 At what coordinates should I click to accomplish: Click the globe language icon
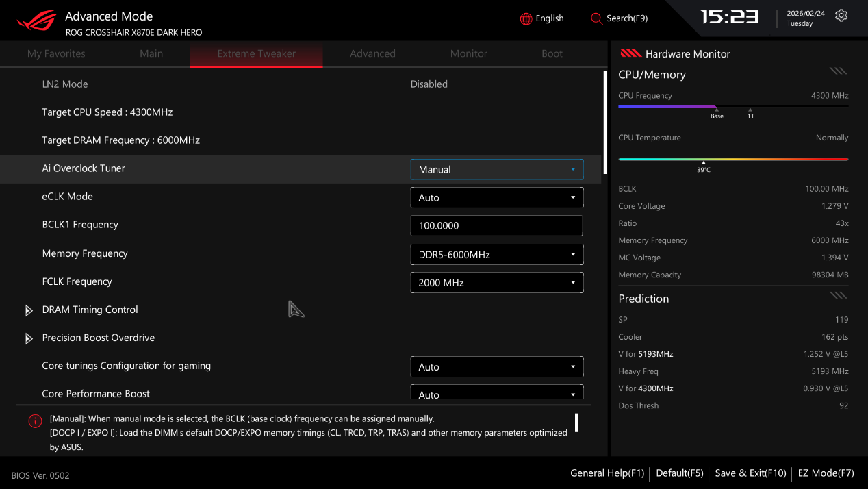(x=526, y=18)
